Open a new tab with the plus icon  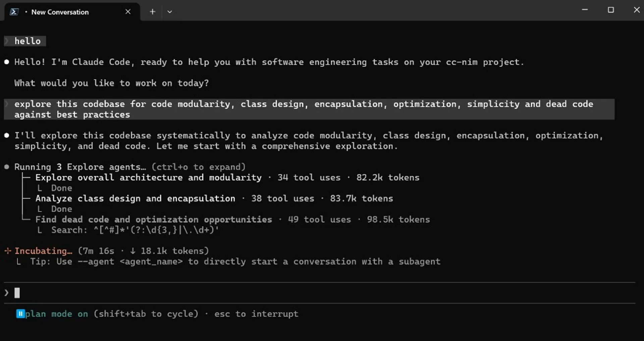click(153, 11)
